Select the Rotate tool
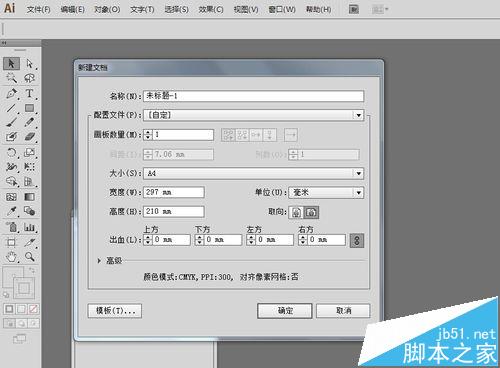The height and width of the screenshot is (368, 500). pyautogui.click(x=11, y=152)
